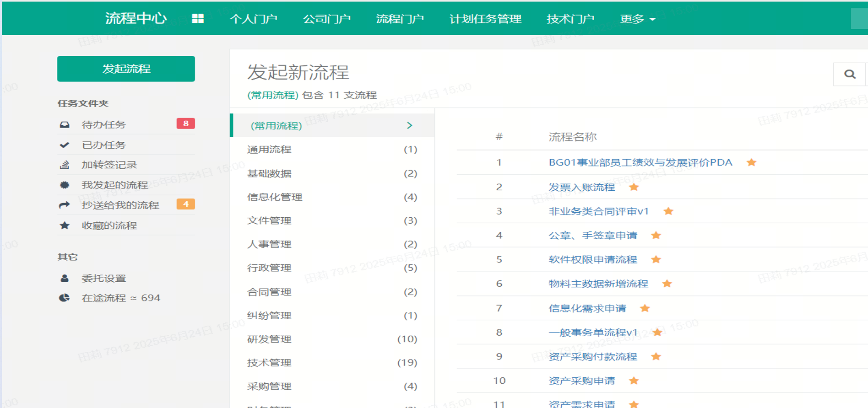Open the 更多 dropdown menu
Image resolution: width=868 pixels, height=408 pixels.
[x=637, y=19]
